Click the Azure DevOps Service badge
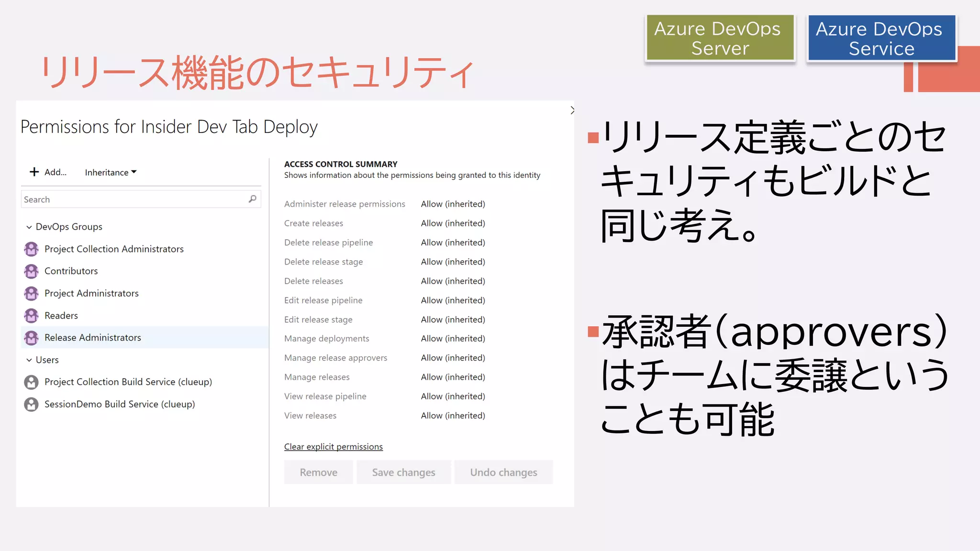Image resolution: width=980 pixels, height=551 pixels. click(x=881, y=38)
